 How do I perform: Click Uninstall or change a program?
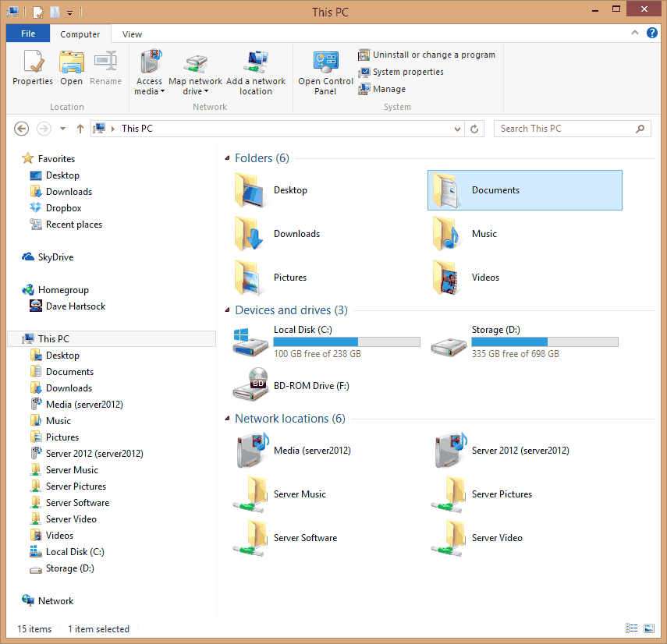(x=427, y=55)
